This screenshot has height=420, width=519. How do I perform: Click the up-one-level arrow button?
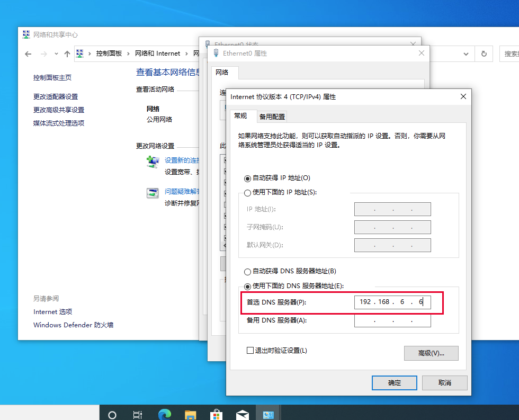pyautogui.click(x=67, y=53)
